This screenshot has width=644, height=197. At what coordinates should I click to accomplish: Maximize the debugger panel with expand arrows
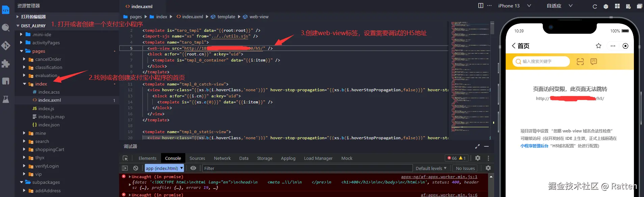[x=477, y=146]
